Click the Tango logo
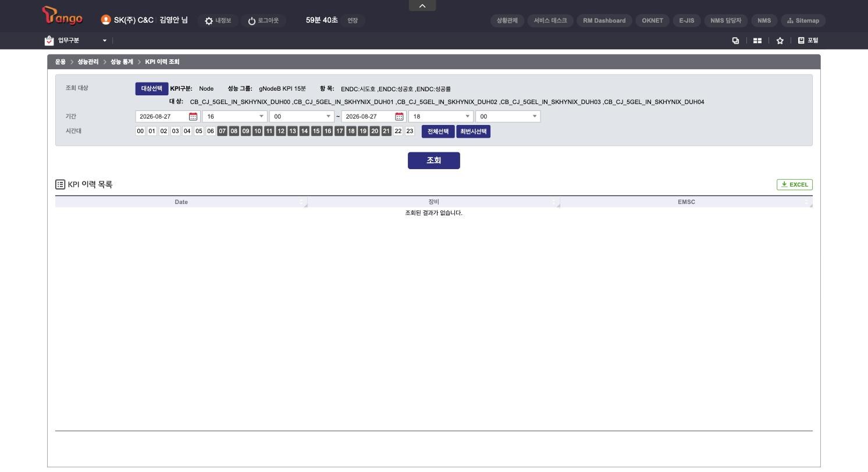 [x=63, y=16]
